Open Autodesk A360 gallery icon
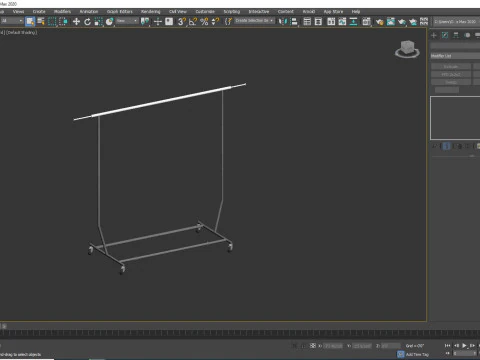 (424, 22)
